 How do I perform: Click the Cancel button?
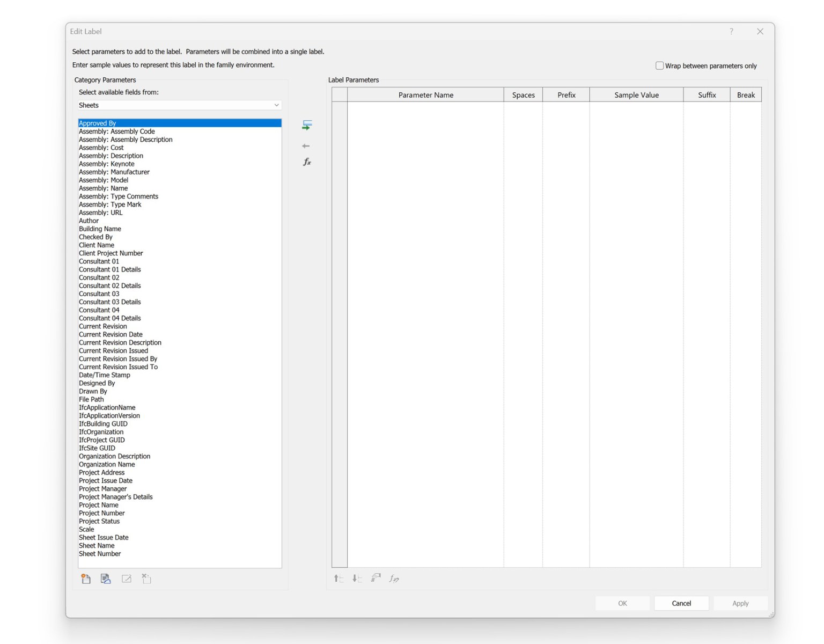point(681,603)
